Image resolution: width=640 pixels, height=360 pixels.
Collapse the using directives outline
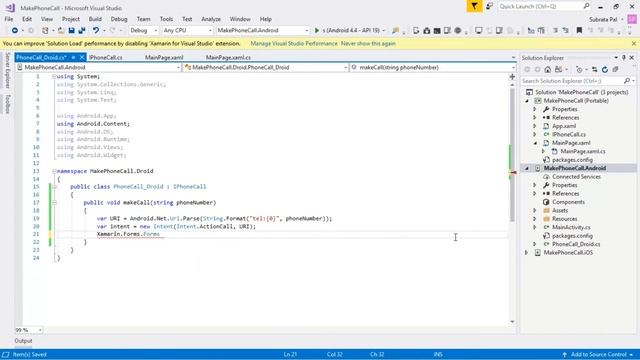[x=54, y=77]
